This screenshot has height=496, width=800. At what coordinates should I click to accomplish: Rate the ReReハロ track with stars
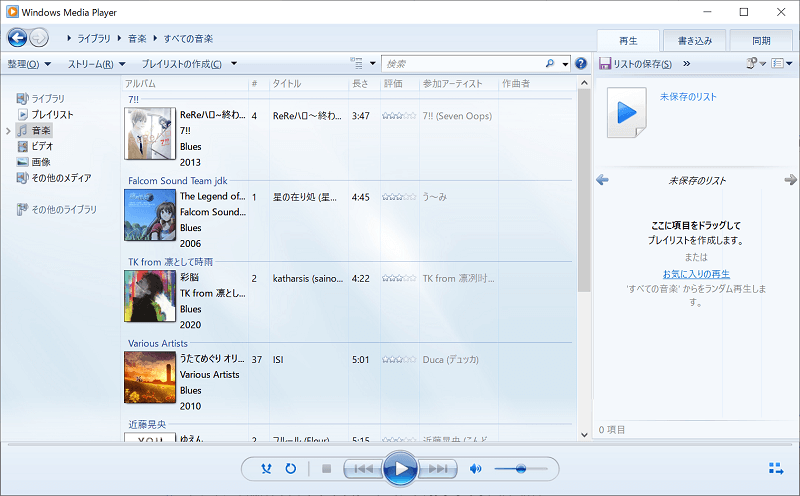tap(399, 116)
